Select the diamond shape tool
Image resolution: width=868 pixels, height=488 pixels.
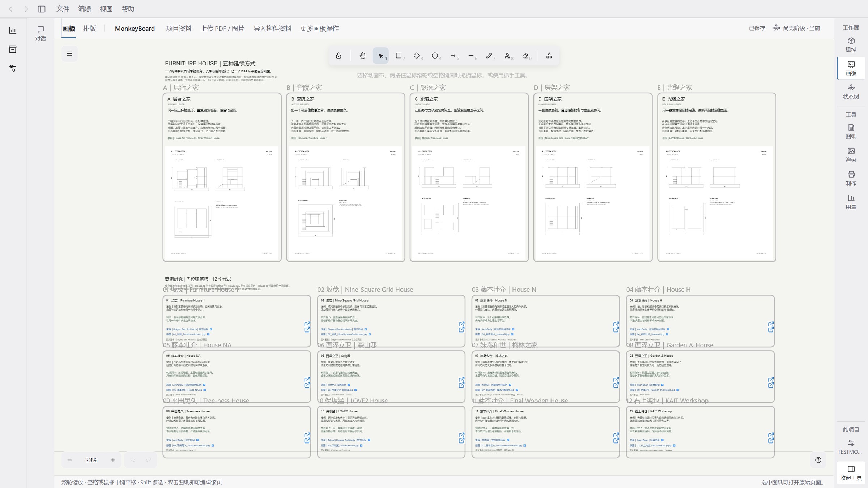(x=417, y=56)
